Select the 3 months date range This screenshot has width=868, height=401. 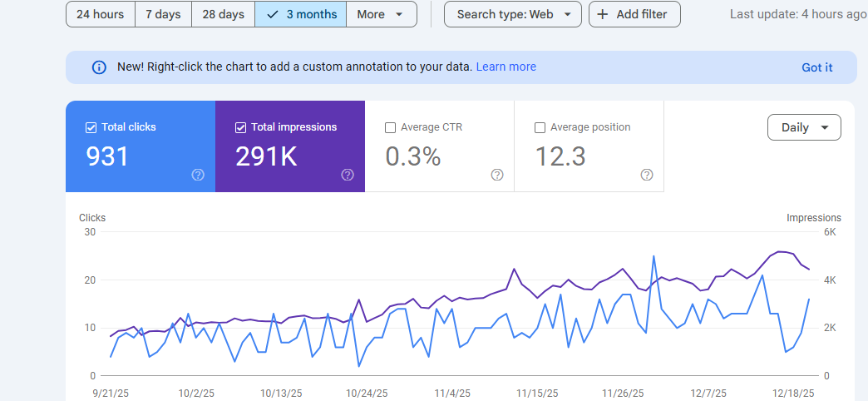(x=300, y=14)
